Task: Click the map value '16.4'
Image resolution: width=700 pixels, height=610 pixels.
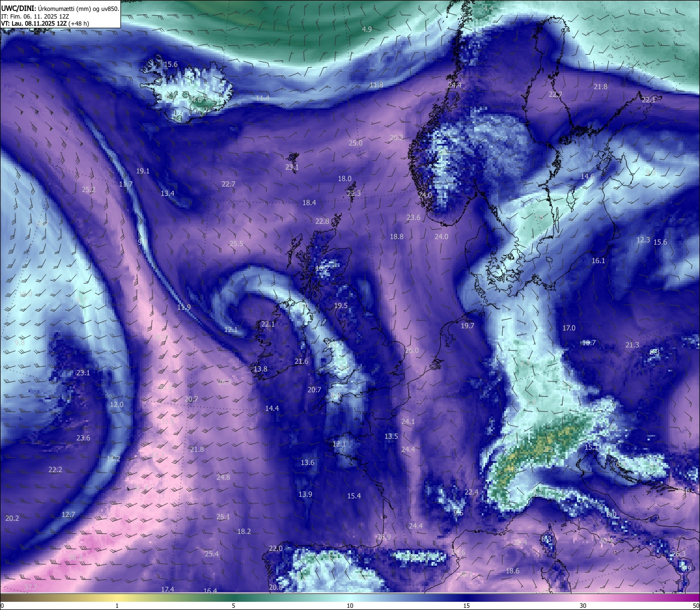Action: tap(210, 591)
